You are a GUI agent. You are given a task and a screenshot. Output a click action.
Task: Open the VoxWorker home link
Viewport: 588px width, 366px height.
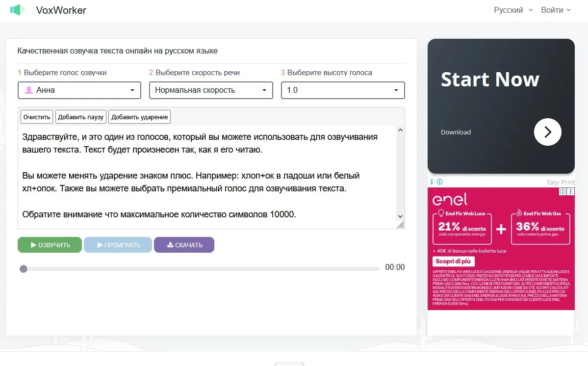(61, 10)
